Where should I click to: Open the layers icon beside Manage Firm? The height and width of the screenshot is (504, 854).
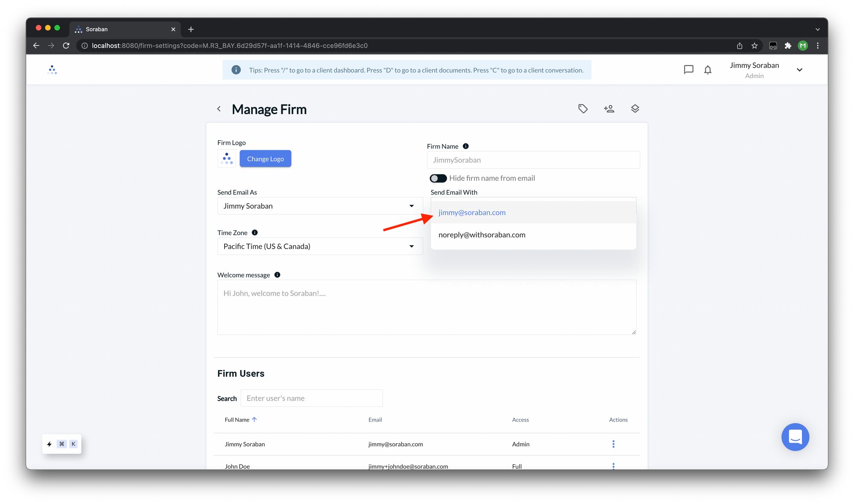pyautogui.click(x=635, y=109)
